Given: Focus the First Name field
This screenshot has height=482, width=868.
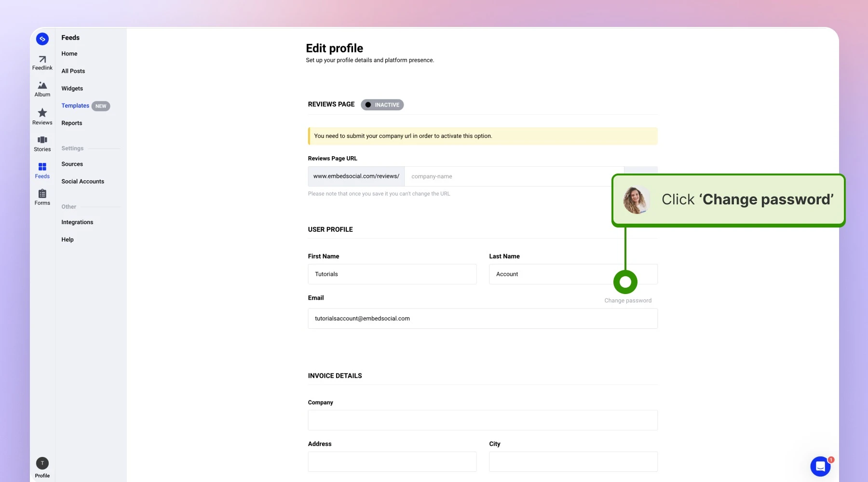Looking at the screenshot, I should click(393, 274).
